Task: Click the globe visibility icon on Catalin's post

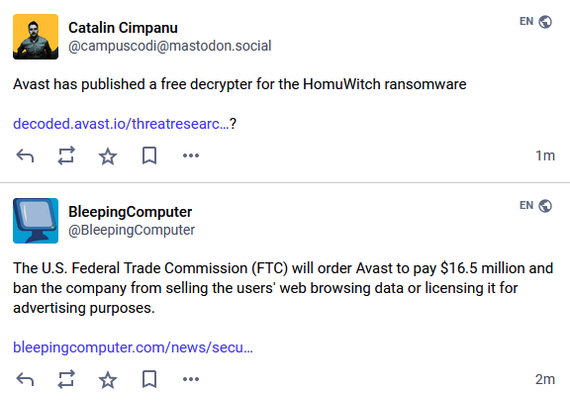Action: pyautogui.click(x=545, y=22)
